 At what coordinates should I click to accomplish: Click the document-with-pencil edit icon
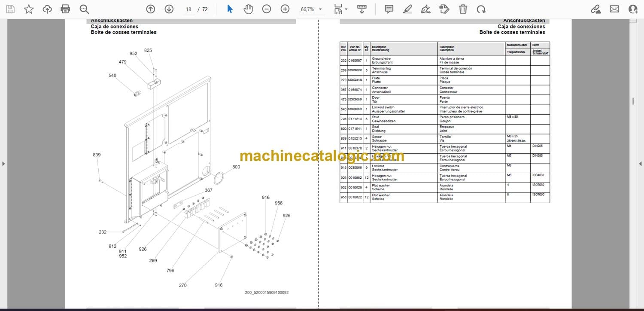[x=444, y=9]
